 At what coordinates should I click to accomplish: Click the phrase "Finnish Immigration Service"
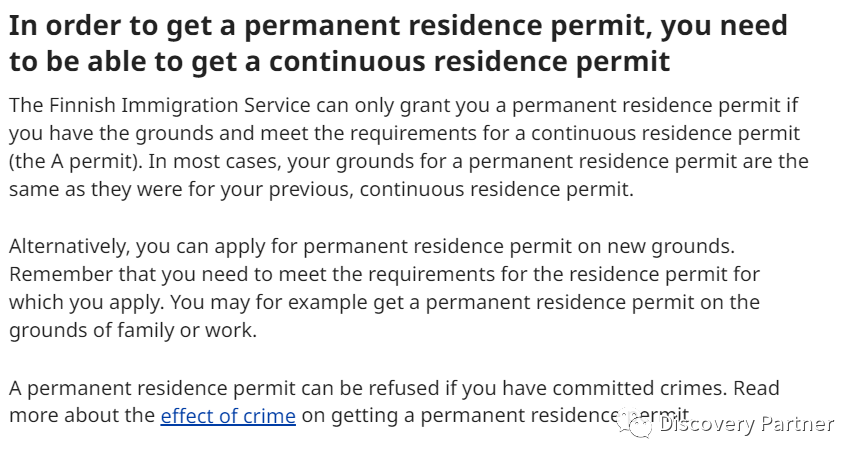click(180, 105)
